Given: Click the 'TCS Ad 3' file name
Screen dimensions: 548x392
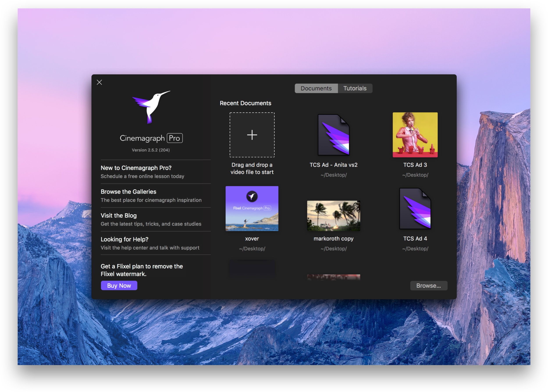Looking at the screenshot, I should [415, 165].
